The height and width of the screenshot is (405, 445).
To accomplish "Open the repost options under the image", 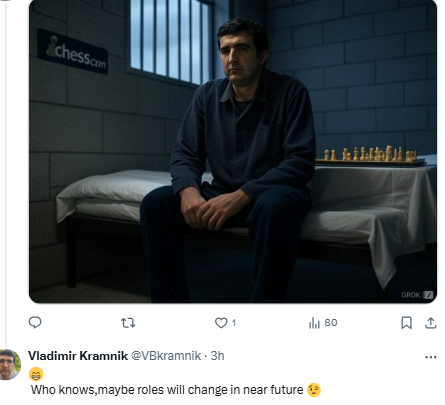I will pyautogui.click(x=128, y=323).
